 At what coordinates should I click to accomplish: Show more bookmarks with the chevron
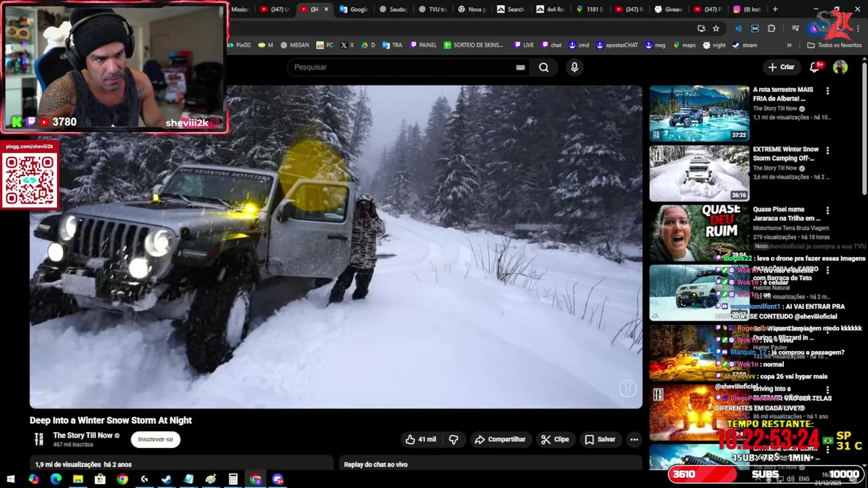(789, 45)
